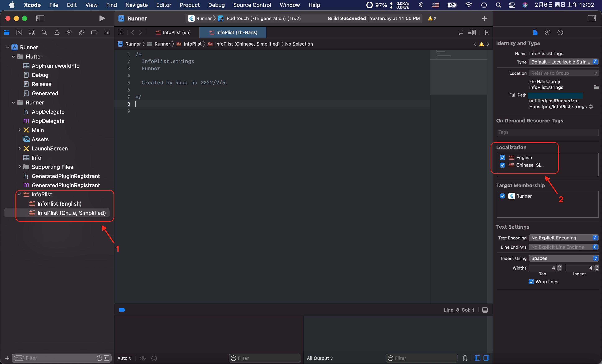Open the related items grid menu
The width and height of the screenshot is (602, 364).
121,32
